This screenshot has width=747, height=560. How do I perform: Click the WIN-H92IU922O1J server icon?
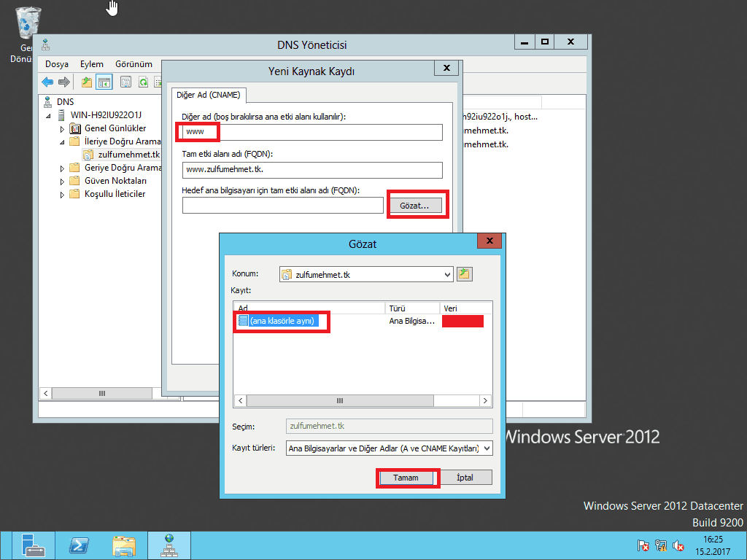(x=61, y=114)
